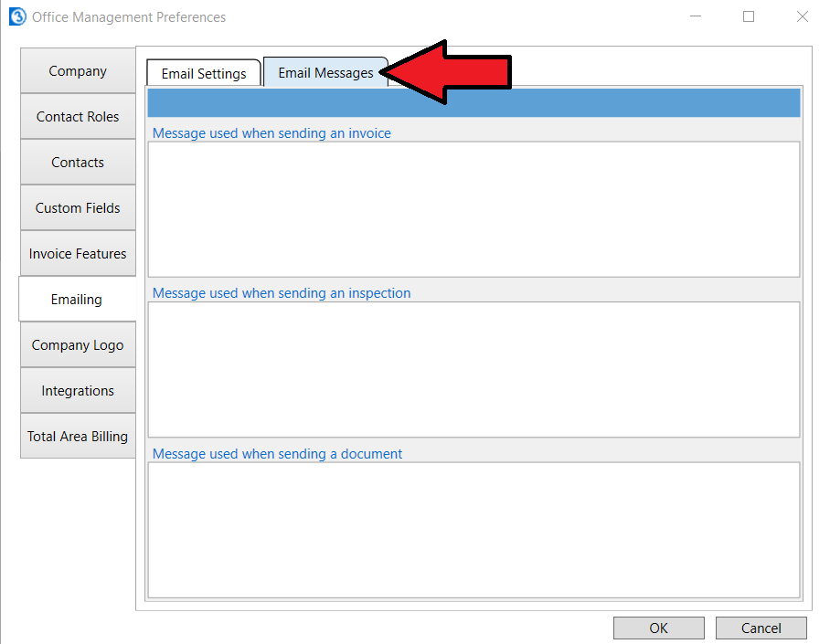Switch to Integrations section
830x644 pixels.
[78, 391]
